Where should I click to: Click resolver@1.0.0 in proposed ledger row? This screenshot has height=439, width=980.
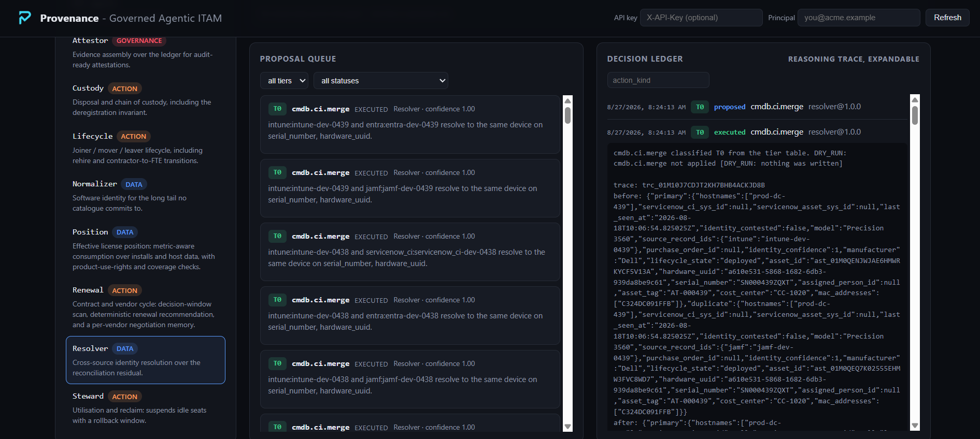834,107
